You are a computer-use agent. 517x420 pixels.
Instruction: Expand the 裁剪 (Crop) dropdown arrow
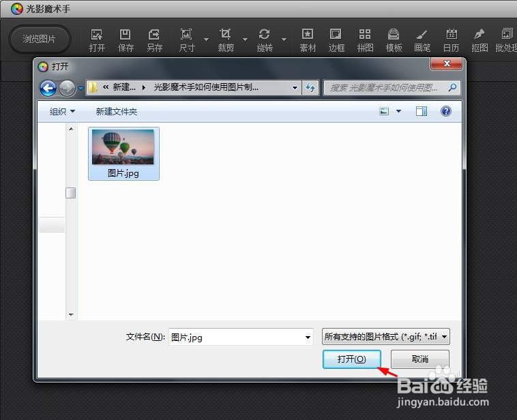point(246,40)
